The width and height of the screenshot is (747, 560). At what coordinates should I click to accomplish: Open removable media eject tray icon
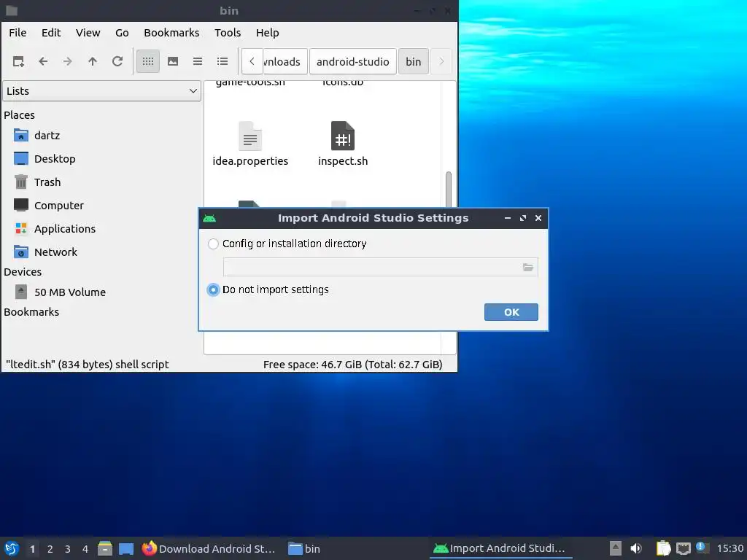pyautogui.click(x=616, y=548)
